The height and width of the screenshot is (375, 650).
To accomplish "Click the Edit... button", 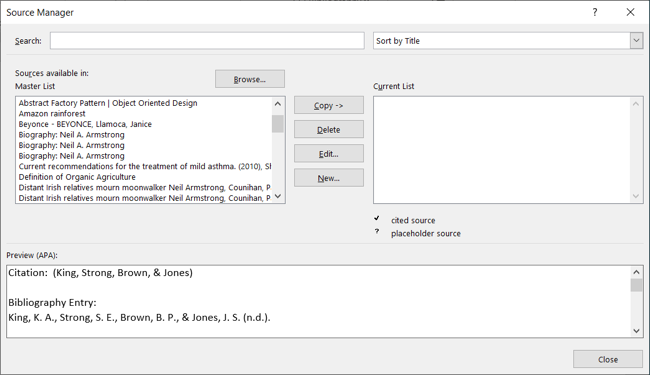I will (x=329, y=153).
